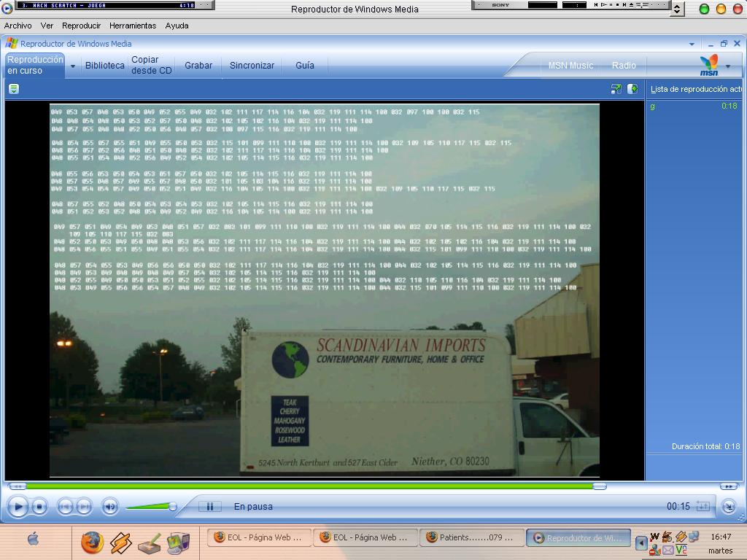
Task: Open the Ayuda menu
Action: [x=177, y=26]
